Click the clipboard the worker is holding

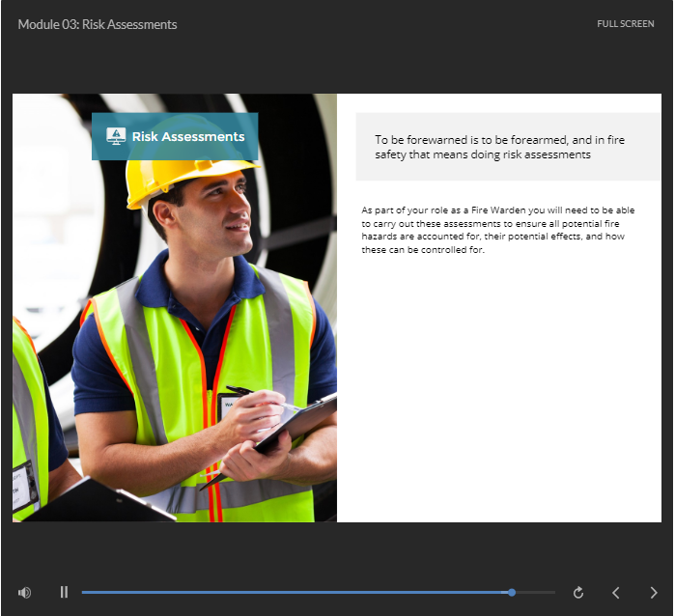point(295,423)
